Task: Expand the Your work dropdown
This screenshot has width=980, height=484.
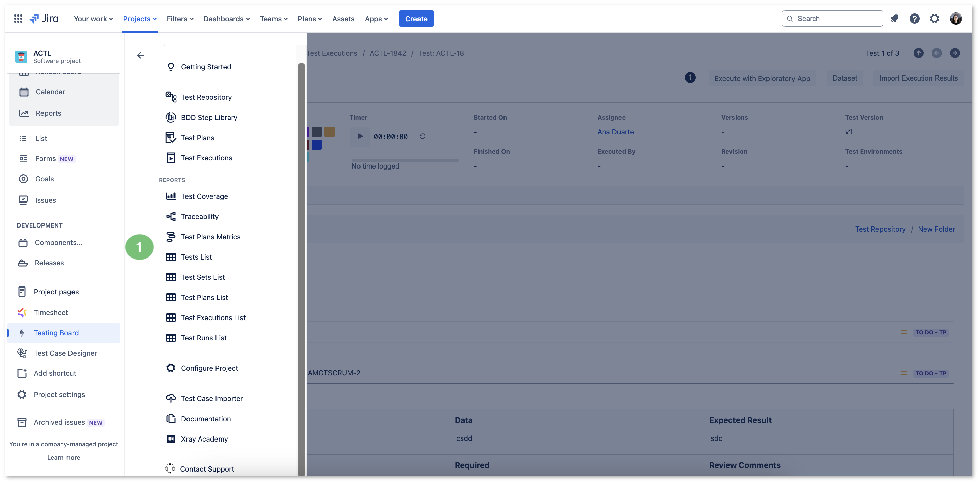Action: coord(93,19)
